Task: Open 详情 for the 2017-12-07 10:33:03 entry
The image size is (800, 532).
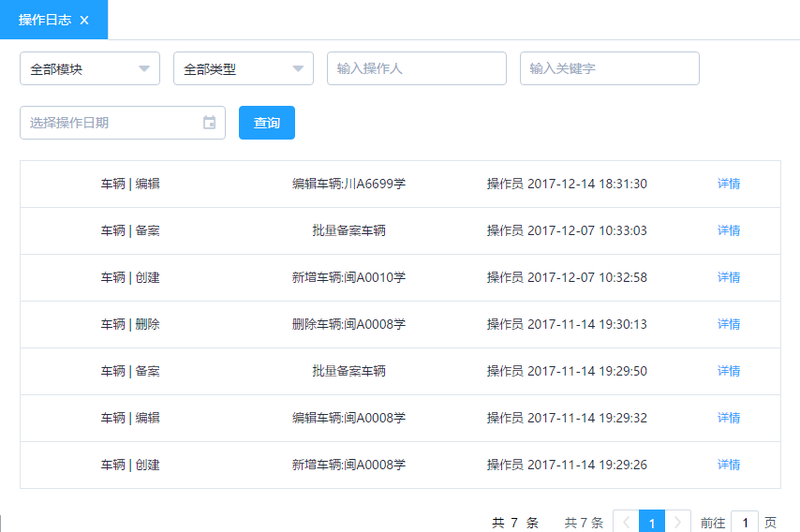Action: click(x=729, y=230)
